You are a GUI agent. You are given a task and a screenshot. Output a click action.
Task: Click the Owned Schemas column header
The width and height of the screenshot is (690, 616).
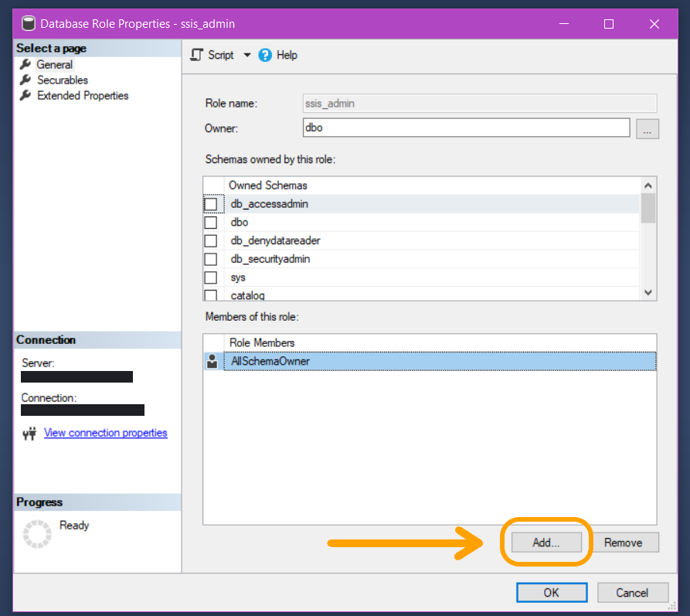[x=267, y=185]
